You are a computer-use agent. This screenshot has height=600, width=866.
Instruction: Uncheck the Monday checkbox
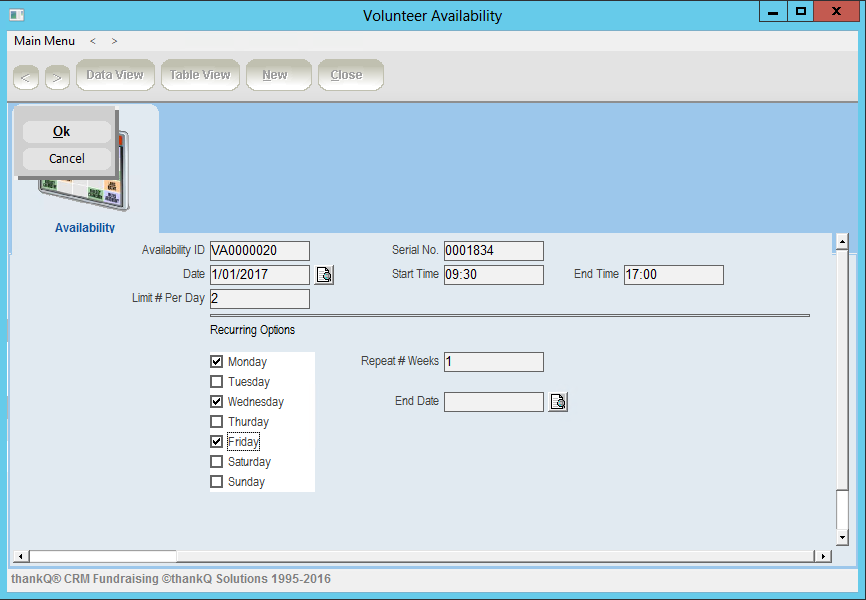point(217,362)
